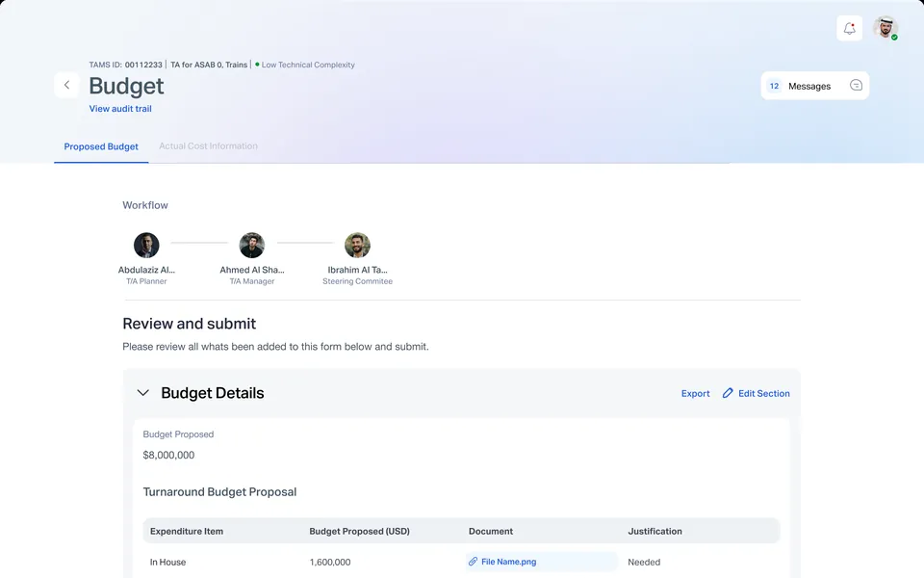Viewport: 924px width, 578px height.
Task: Open the user profile avatar menu
Action: click(x=885, y=28)
